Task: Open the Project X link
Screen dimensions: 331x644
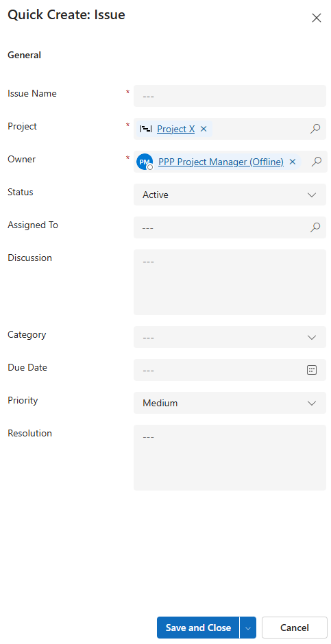Action: pyautogui.click(x=175, y=129)
